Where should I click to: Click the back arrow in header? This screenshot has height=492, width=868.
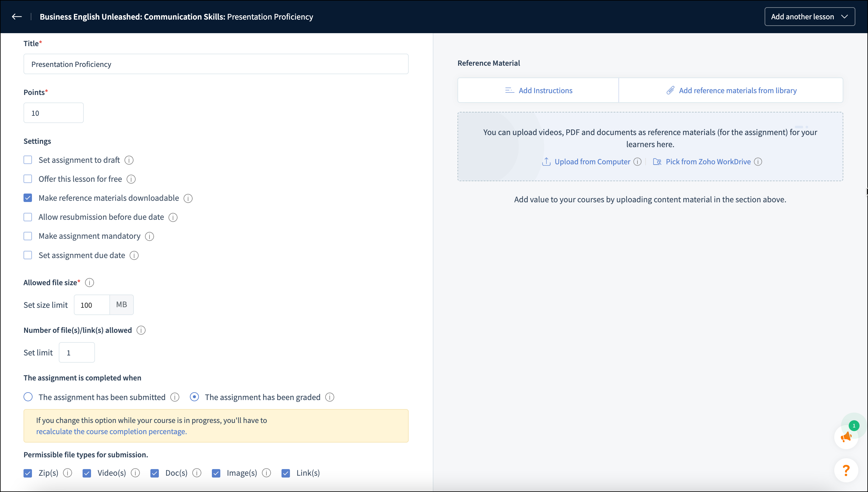pyautogui.click(x=17, y=17)
